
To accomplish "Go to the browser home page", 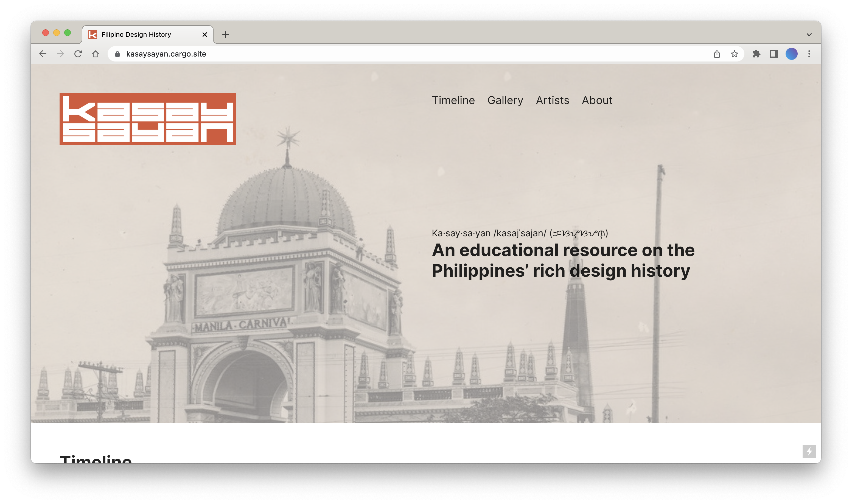I will pyautogui.click(x=96, y=54).
